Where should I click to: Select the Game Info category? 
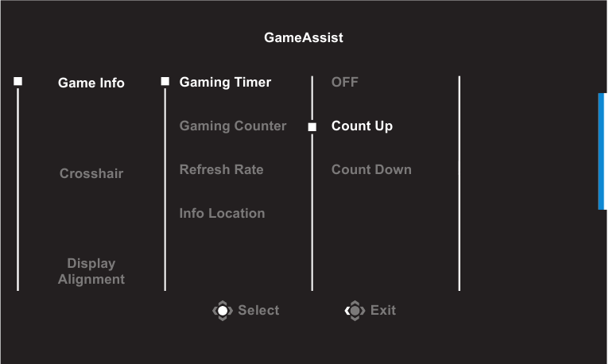pyautogui.click(x=91, y=83)
